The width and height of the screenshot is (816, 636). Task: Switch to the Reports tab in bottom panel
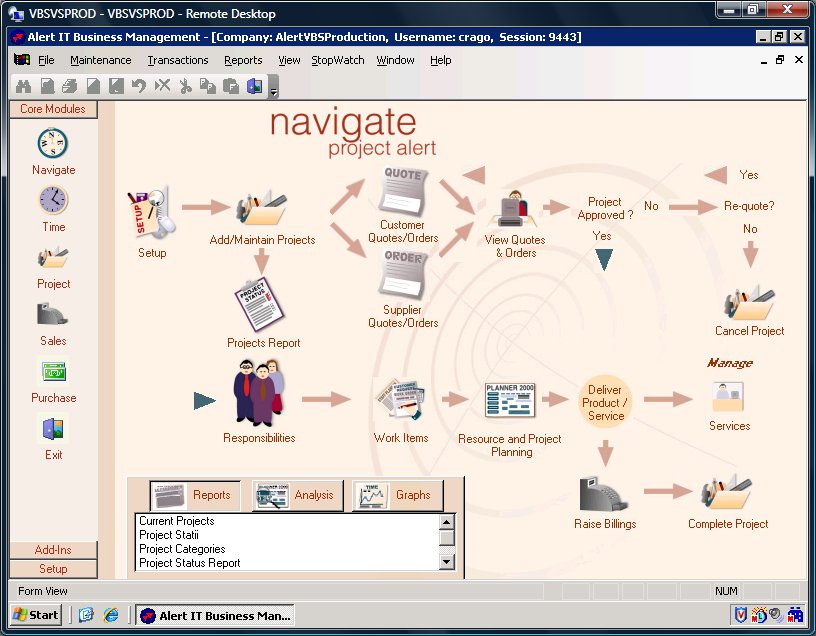(195, 495)
